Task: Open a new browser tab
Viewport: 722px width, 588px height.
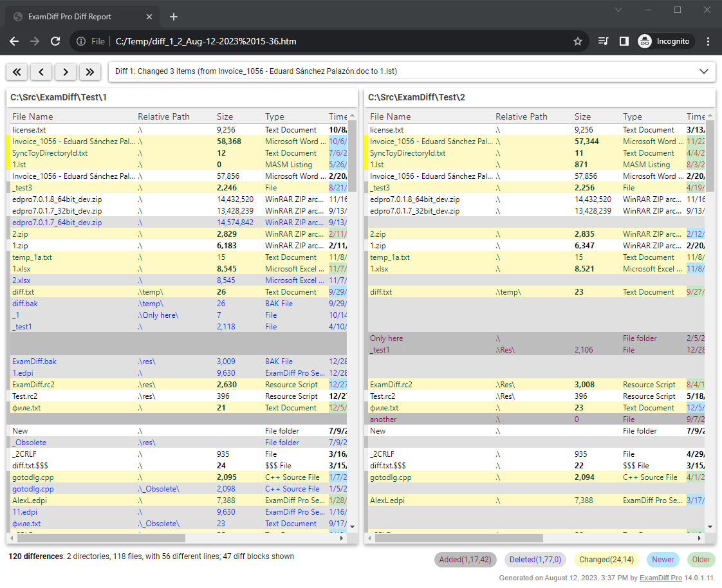Action: coord(174,17)
